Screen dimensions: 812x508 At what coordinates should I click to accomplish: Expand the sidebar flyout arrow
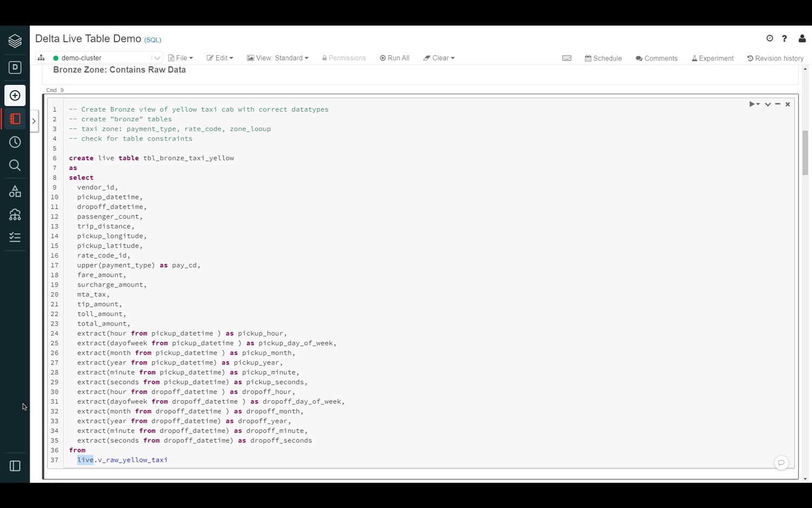[x=34, y=121]
